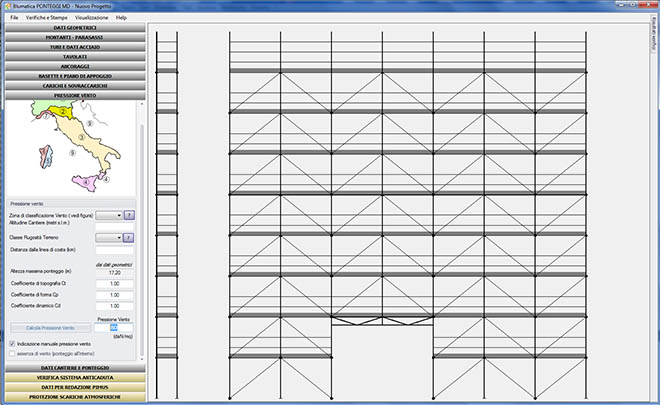
Task: Open the File menu
Action: [14, 18]
